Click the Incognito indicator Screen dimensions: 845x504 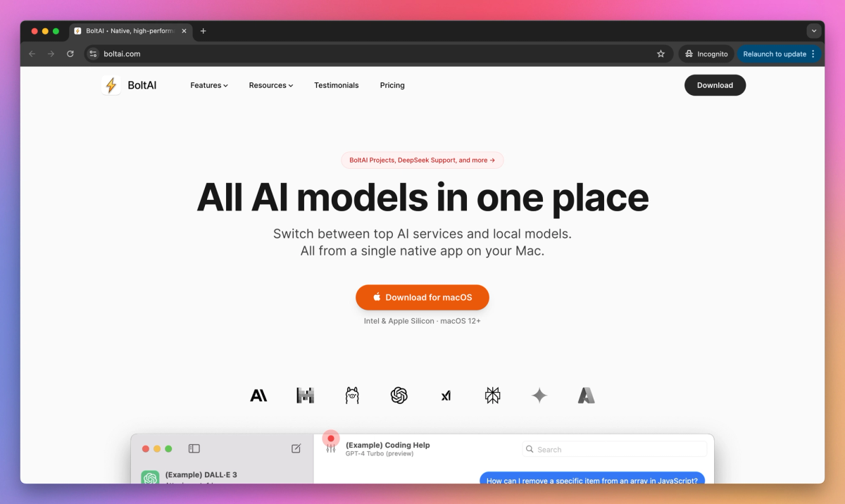click(x=706, y=53)
